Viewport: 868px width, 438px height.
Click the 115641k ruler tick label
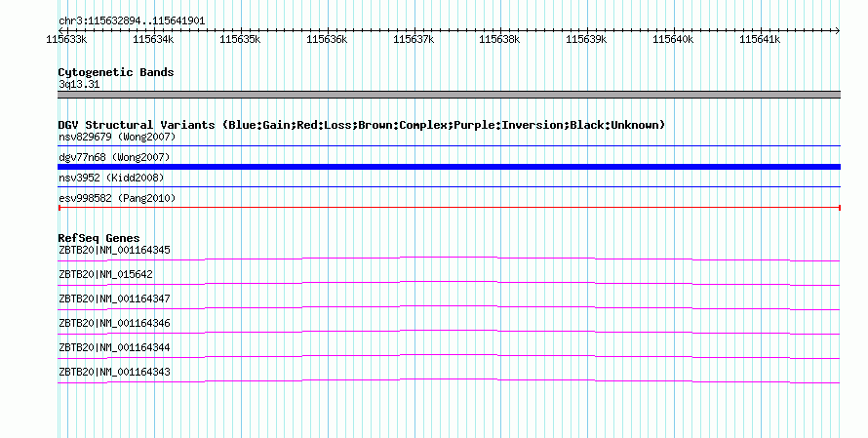pyautogui.click(x=760, y=39)
